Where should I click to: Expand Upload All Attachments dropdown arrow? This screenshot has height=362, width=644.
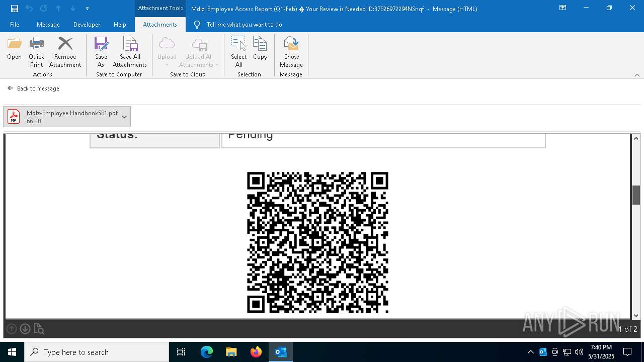click(x=217, y=65)
